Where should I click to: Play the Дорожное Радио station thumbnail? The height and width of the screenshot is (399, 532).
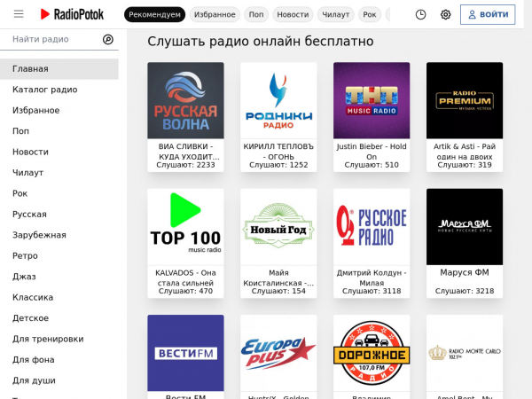372,353
